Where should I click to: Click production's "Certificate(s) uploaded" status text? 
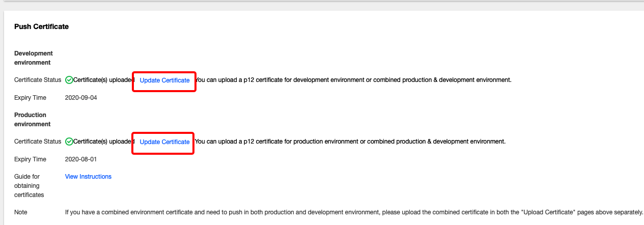click(x=103, y=142)
